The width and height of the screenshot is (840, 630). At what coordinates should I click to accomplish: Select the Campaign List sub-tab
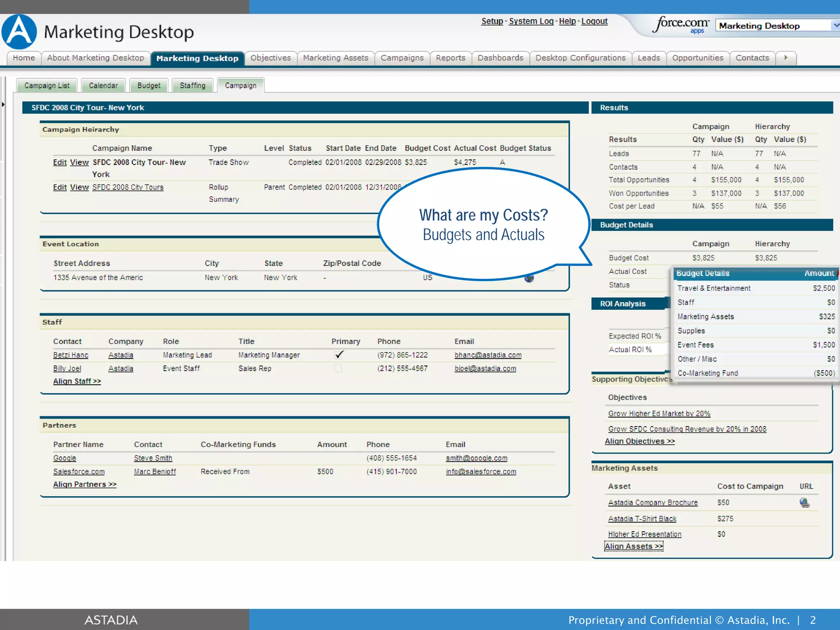[x=47, y=85]
